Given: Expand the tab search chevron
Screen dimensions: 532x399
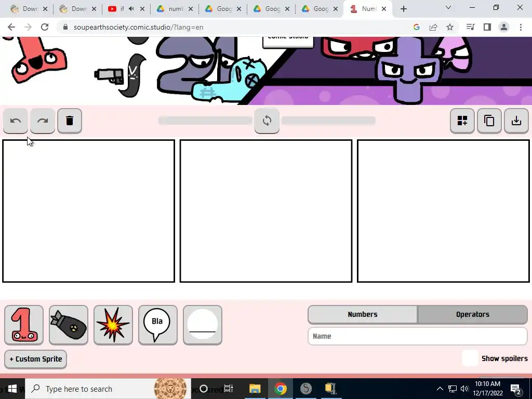Looking at the screenshot, I should tap(448, 7).
